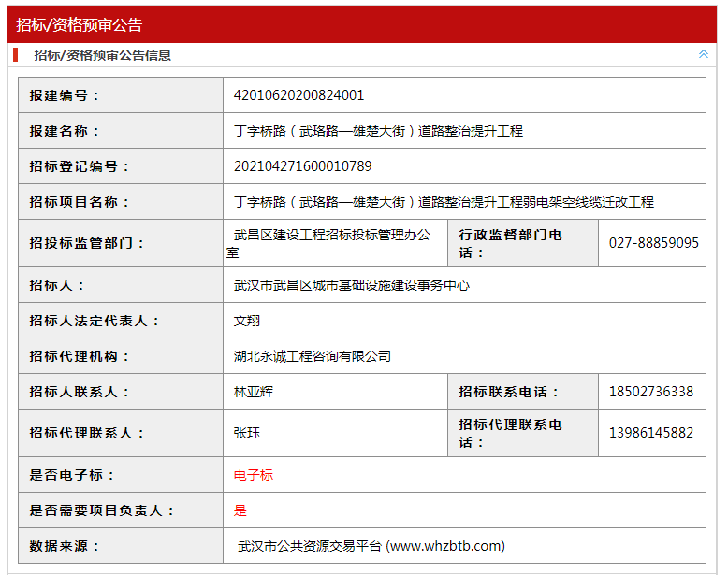Click the 招标项目名称 label

click(80, 202)
